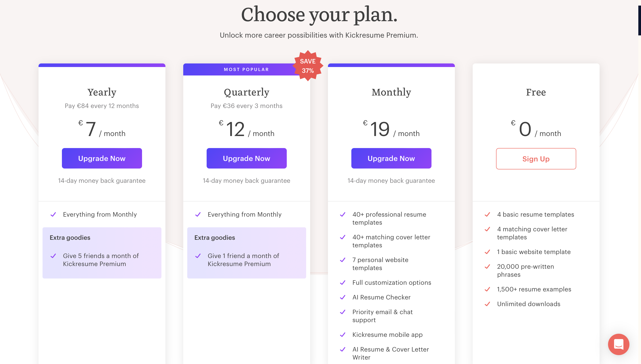The height and width of the screenshot is (364, 641).
Task: Click the 14-day money back guarantee text
Action: [102, 181]
